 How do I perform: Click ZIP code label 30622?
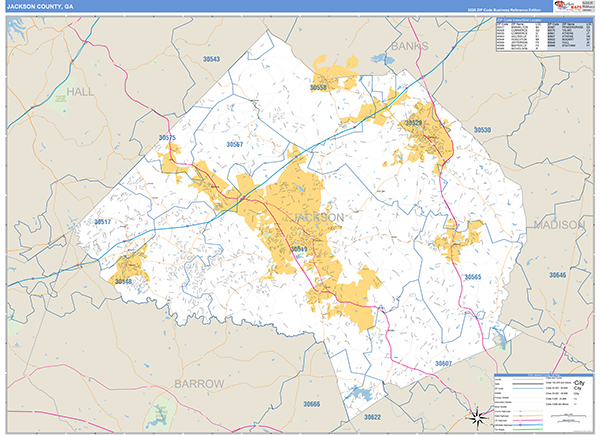pos(372,417)
